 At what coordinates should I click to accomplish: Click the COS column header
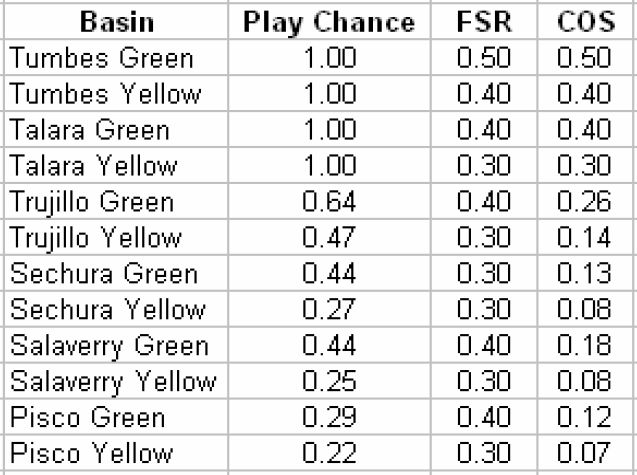coord(587,22)
